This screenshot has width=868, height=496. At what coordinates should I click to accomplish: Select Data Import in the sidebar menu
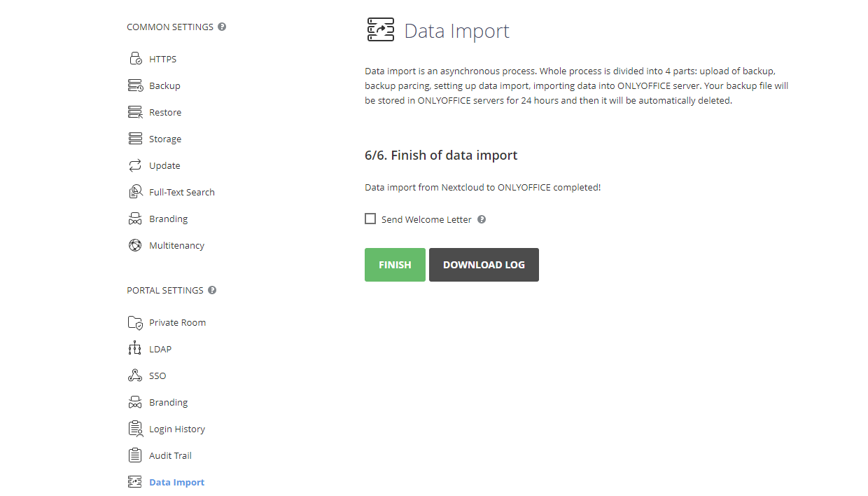point(176,481)
